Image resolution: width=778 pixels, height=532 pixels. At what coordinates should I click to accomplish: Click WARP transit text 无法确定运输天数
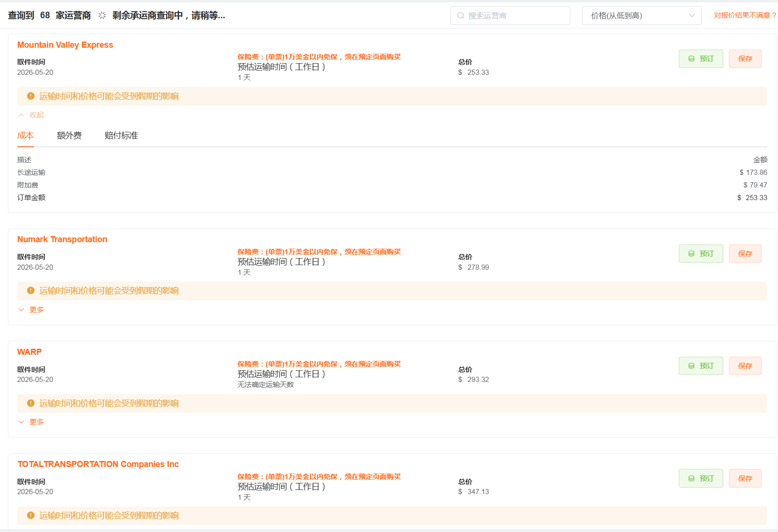tap(266, 385)
